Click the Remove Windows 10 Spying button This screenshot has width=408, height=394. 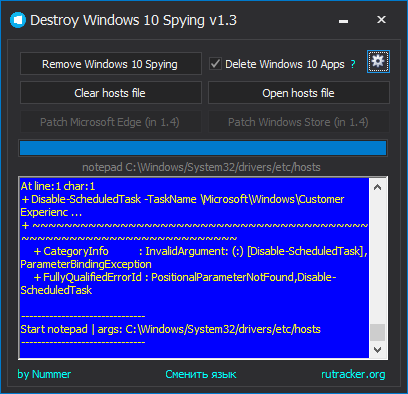[111, 64]
